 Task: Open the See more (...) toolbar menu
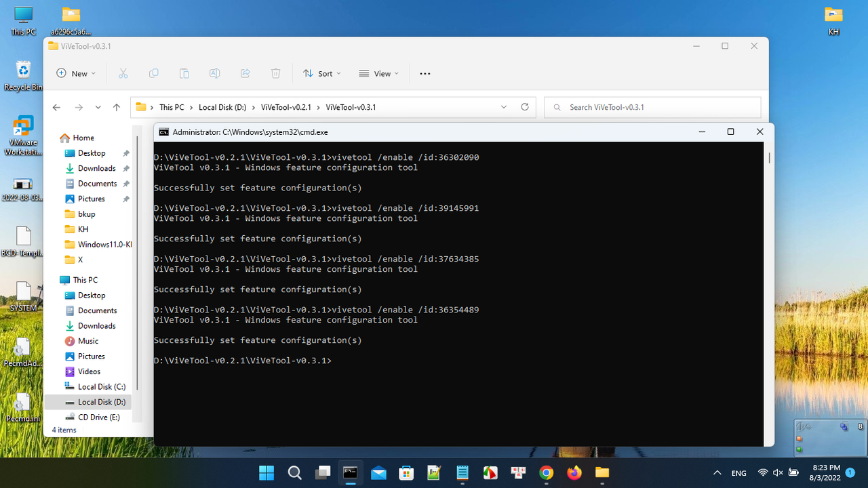pos(425,73)
